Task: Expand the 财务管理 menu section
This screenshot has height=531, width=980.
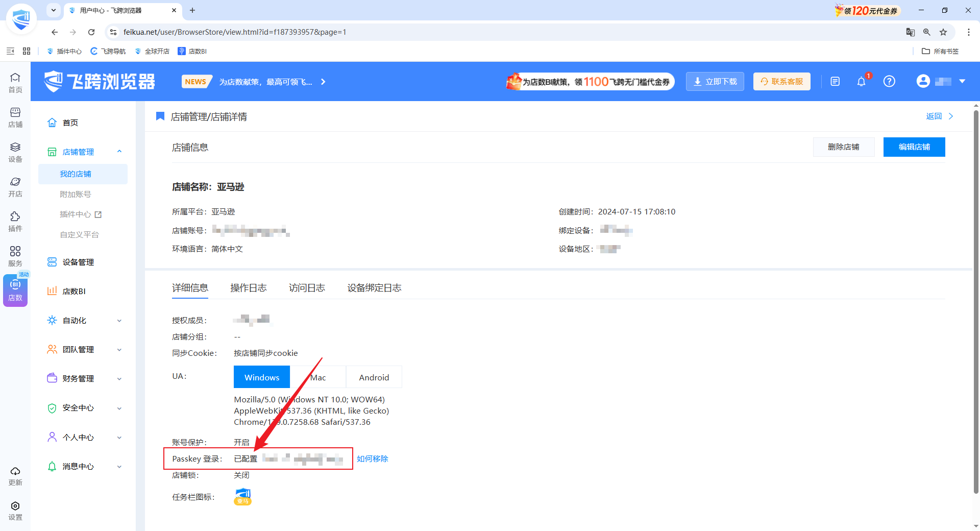Action: [119, 379]
